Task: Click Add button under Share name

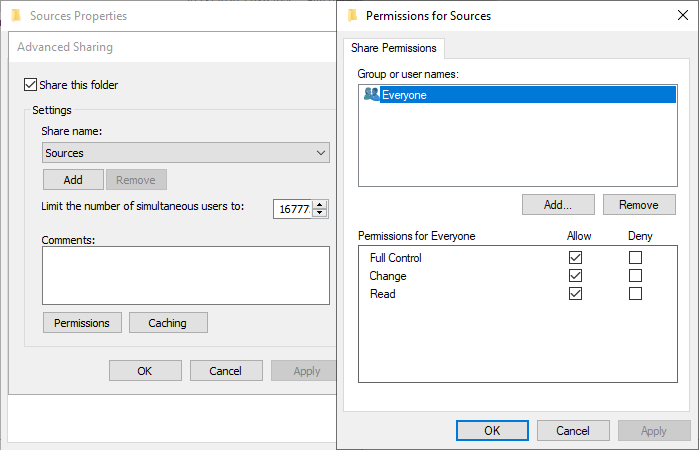Action: (x=73, y=180)
